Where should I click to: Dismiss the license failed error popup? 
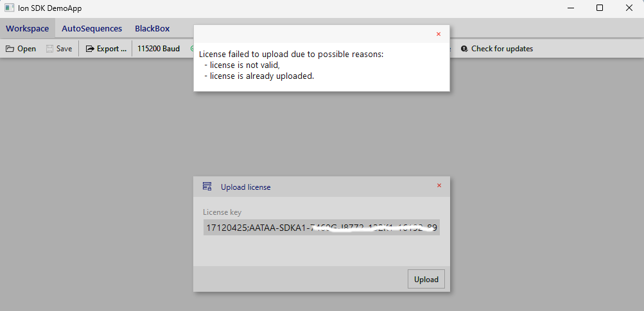click(x=439, y=34)
